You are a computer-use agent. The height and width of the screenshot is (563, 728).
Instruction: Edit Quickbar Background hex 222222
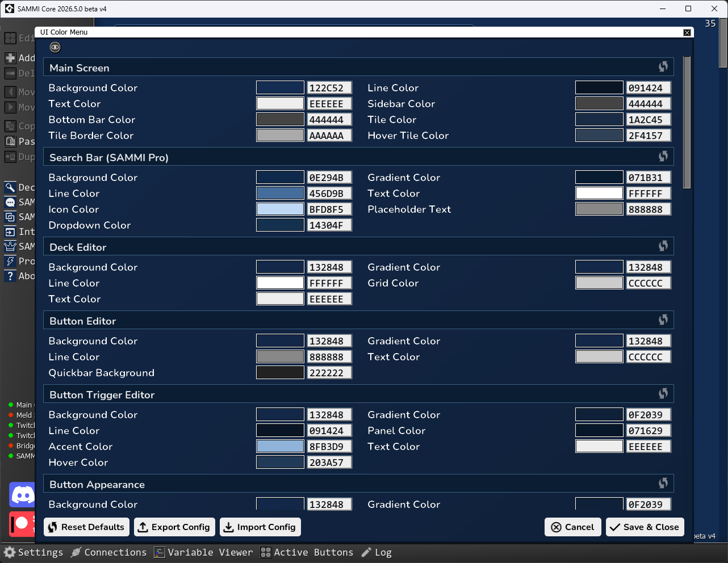[329, 373]
